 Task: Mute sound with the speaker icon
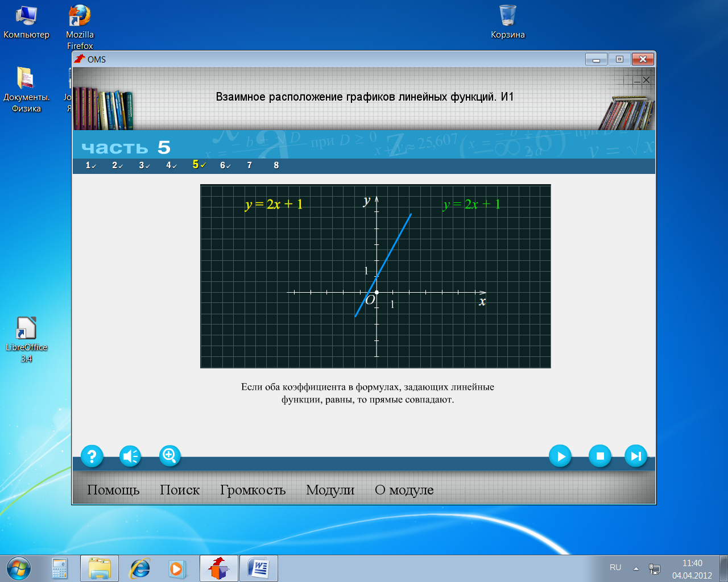point(130,456)
